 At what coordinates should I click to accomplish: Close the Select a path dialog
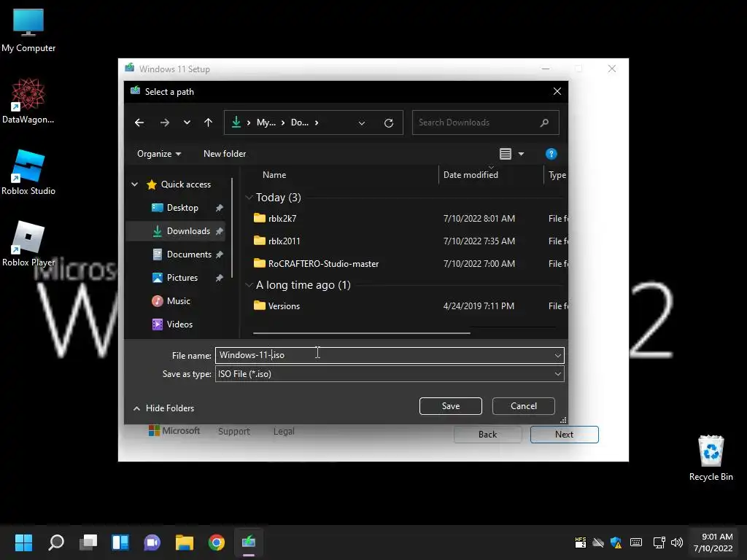point(557,91)
